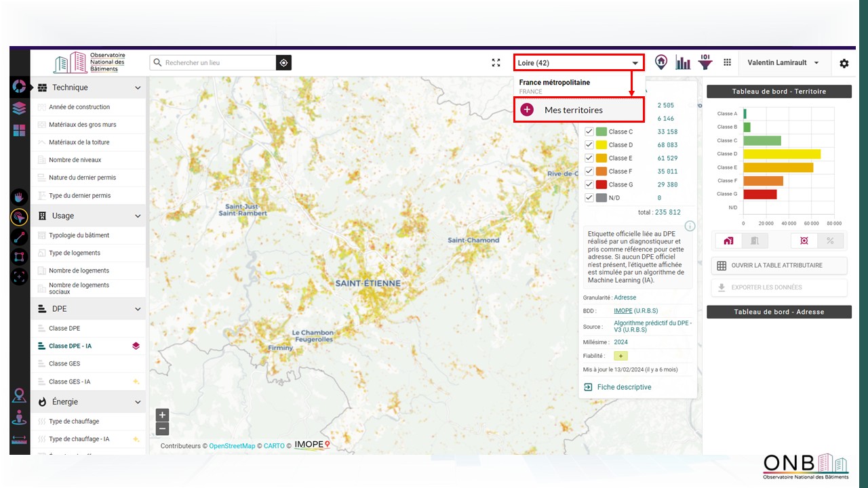This screenshot has width=868, height=488.
Task: Click the Classe E orange color swatch
Action: coord(601,158)
